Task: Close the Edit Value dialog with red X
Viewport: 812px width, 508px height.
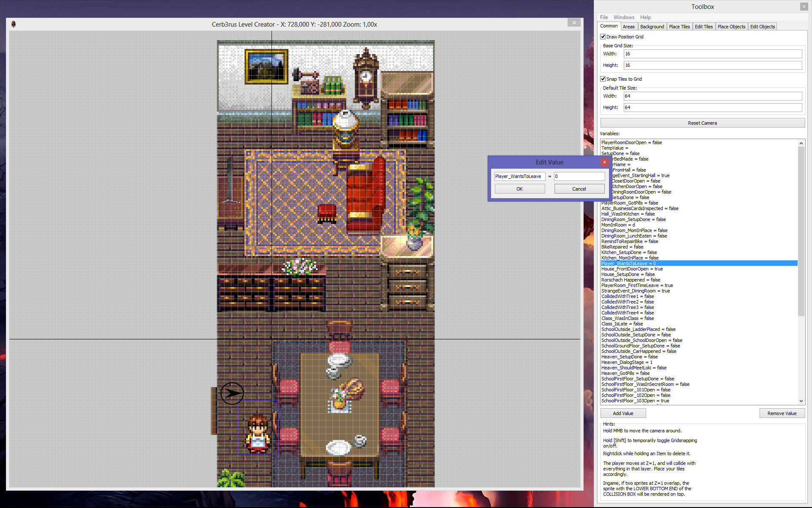Action: point(604,162)
